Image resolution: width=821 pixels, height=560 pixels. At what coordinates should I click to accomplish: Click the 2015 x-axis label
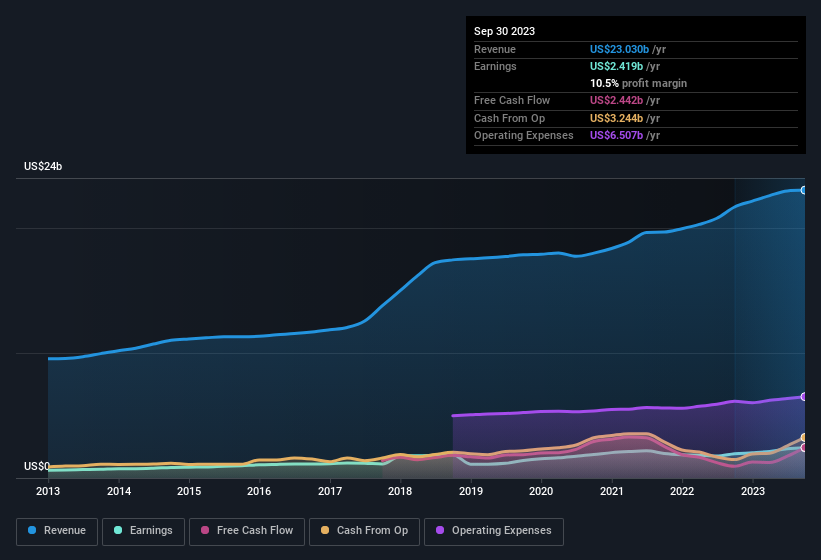point(189,491)
